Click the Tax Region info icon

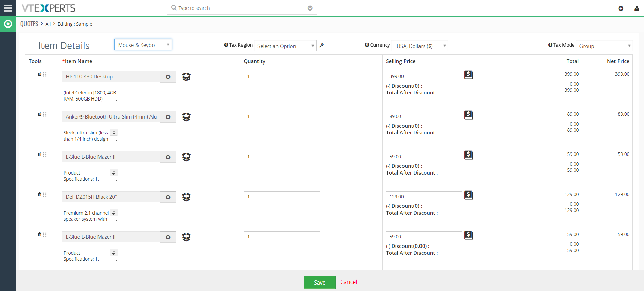click(226, 45)
